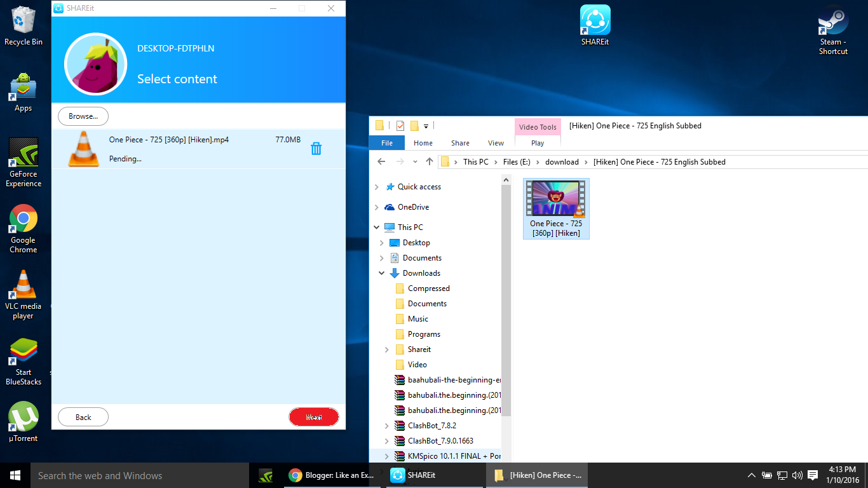Screen dimensions: 868x488
Task: Expand OneDrive in navigation pane
Action: coord(377,207)
